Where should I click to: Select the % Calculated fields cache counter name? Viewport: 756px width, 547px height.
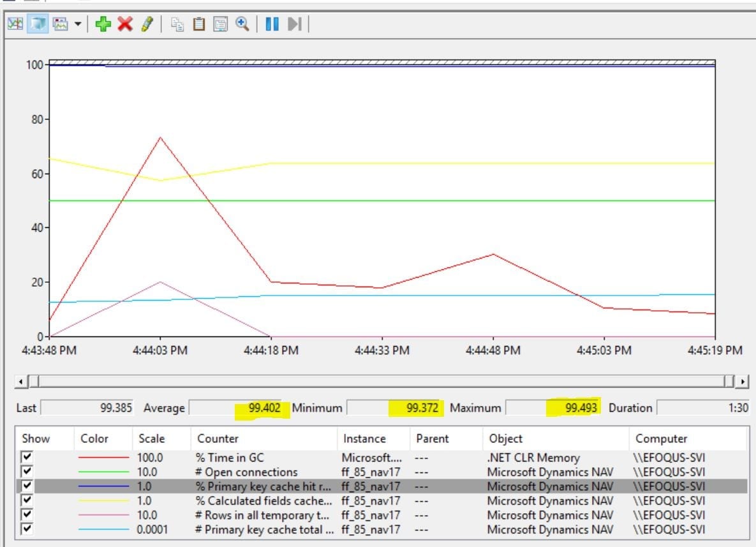[x=263, y=500]
